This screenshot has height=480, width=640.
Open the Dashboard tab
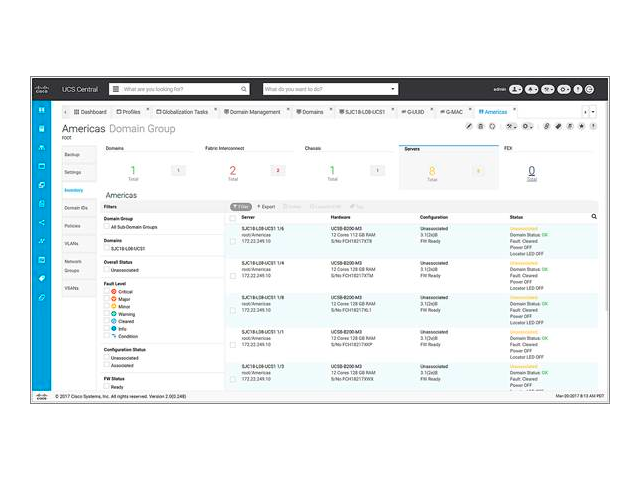(x=90, y=112)
